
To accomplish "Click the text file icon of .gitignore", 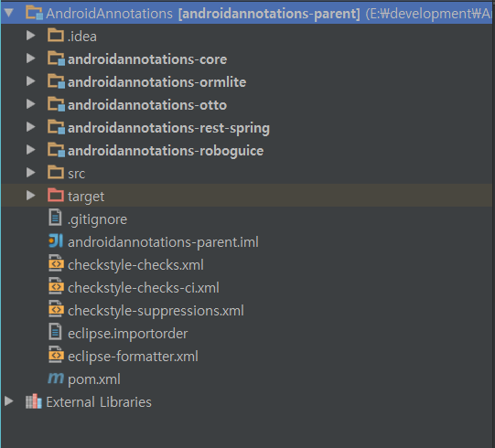I will point(55,218).
